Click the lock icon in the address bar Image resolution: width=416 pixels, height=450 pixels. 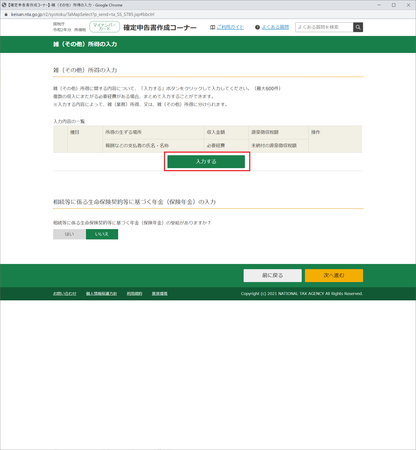click(x=6, y=14)
